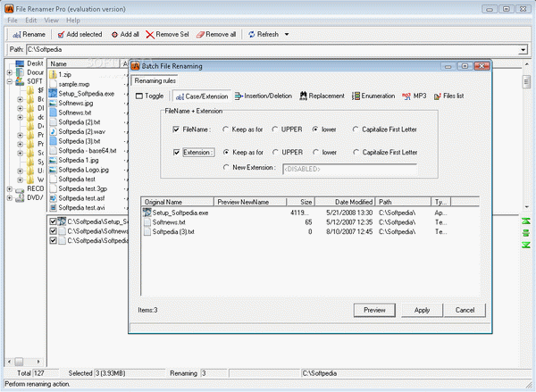Viewport: 536px width, 392px height.
Task: Uncheck the FileName checkbox
Action: pos(176,129)
